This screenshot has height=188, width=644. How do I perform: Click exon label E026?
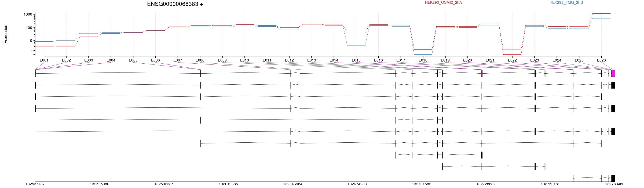(x=601, y=60)
